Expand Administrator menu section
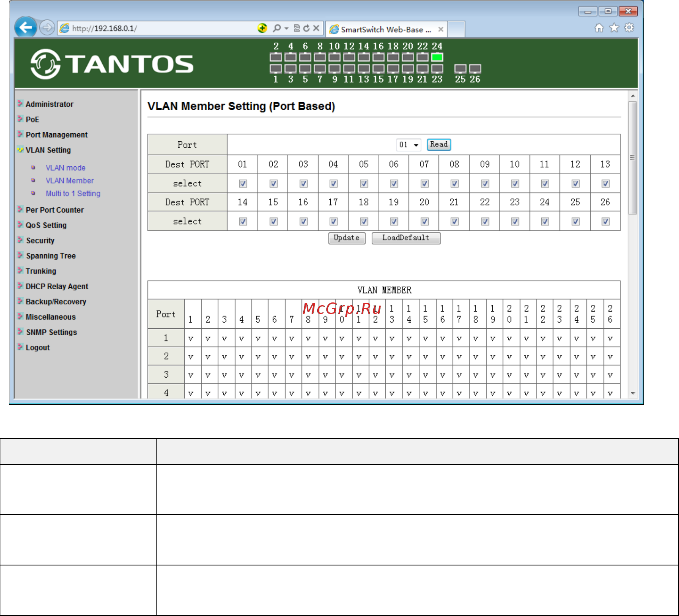 pyautogui.click(x=49, y=104)
